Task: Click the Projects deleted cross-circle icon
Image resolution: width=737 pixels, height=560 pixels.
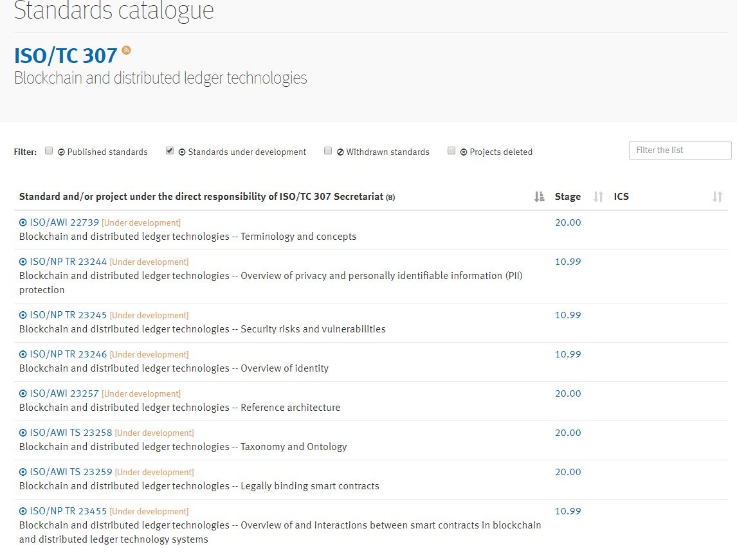Action: (464, 152)
